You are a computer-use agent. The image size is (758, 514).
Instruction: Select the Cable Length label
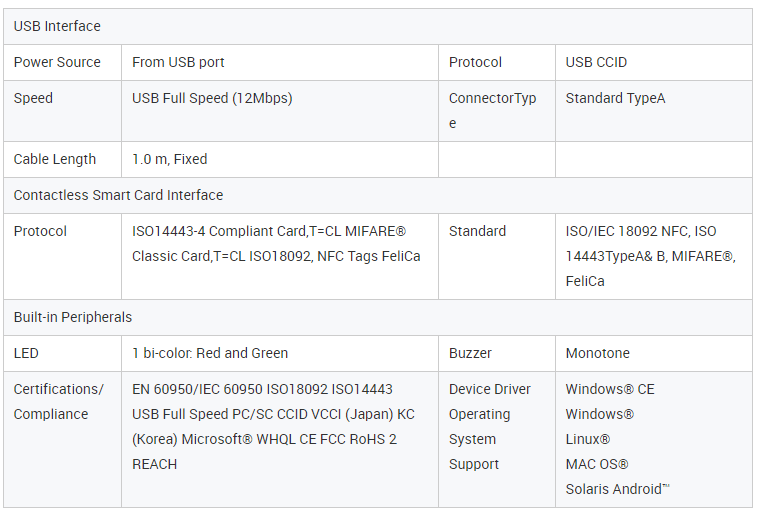tap(55, 159)
